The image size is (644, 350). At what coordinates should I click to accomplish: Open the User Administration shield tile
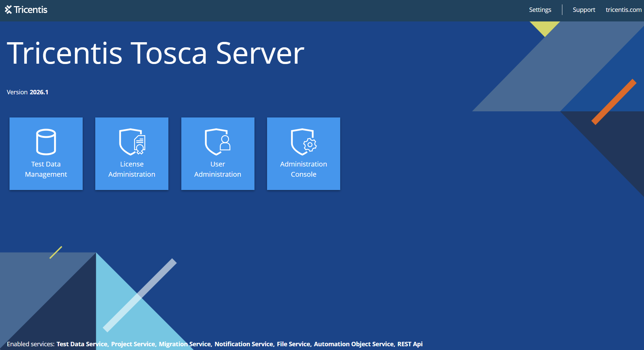click(218, 154)
